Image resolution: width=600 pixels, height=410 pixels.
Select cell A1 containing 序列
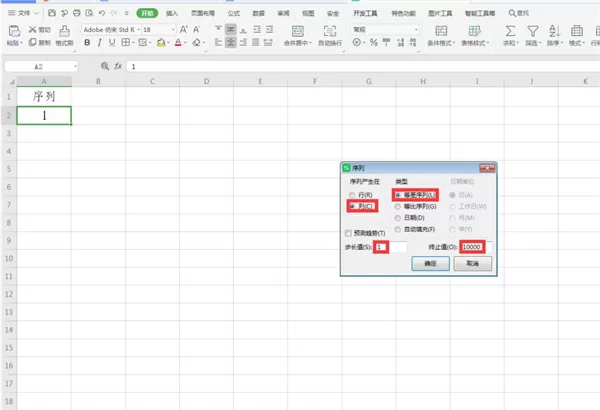click(44, 96)
